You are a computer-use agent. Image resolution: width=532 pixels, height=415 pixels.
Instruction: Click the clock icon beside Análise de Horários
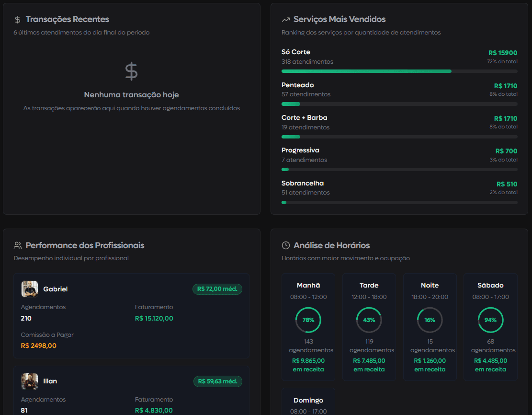point(286,245)
